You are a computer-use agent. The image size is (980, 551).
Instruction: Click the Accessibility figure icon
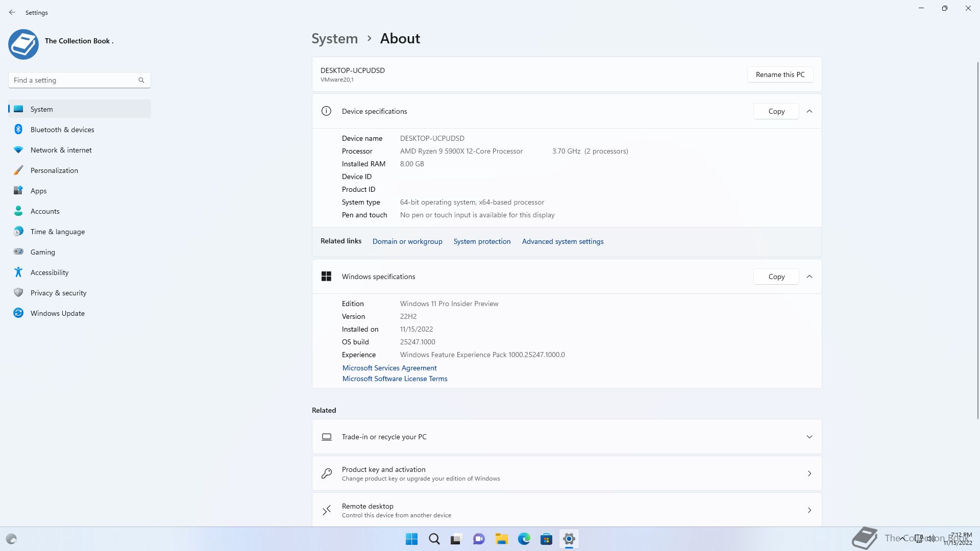[x=18, y=272]
